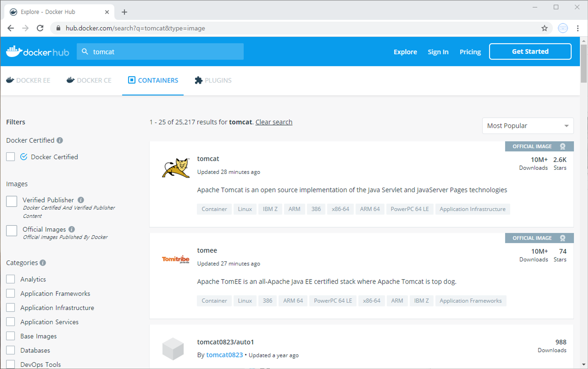Open a new browser tab

(x=124, y=12)
